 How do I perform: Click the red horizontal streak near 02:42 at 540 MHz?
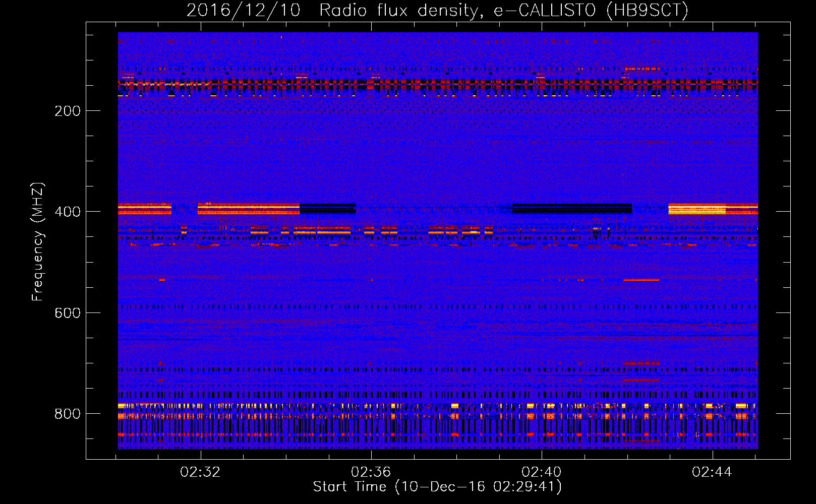click(641, 280)
